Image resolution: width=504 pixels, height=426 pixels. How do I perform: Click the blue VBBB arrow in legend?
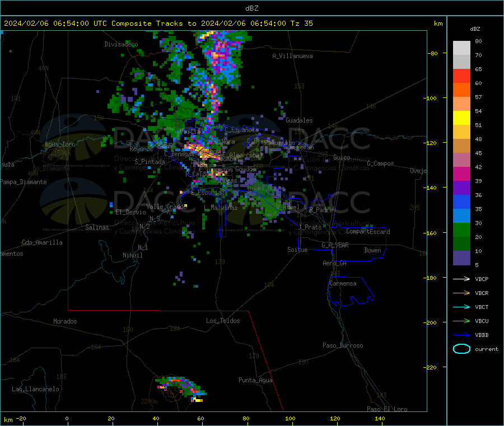pos(461,335)
